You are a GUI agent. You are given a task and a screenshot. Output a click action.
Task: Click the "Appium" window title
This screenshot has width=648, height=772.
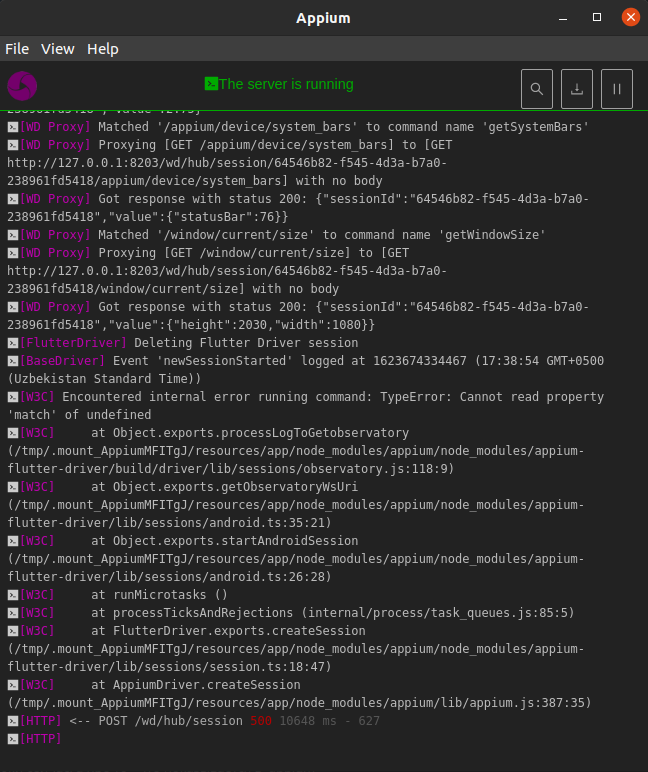(323, 18)
